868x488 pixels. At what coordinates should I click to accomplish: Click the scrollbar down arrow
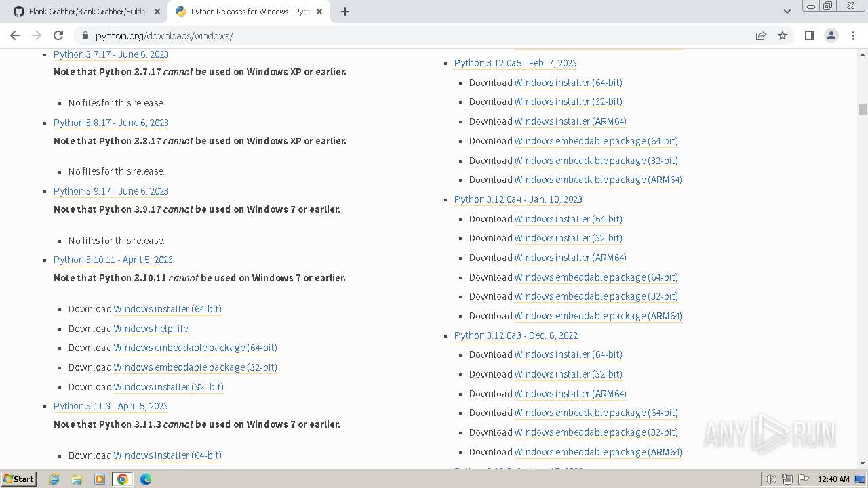[862, 463]
